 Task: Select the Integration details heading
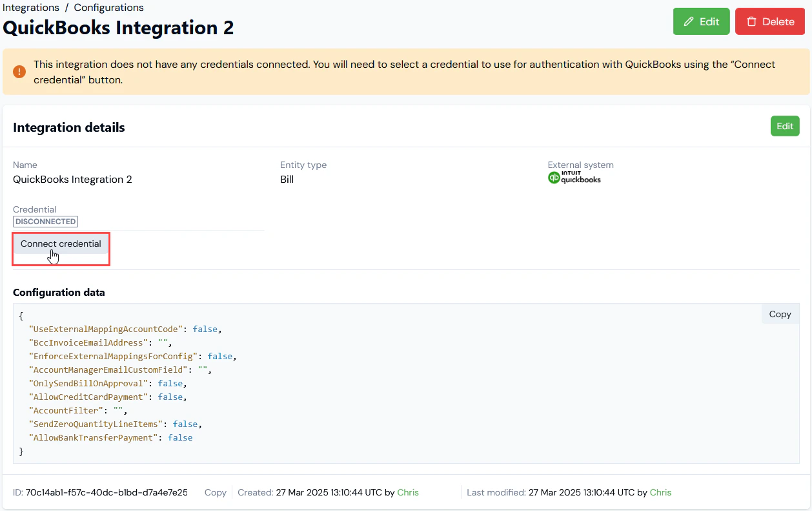pos(69,127)
